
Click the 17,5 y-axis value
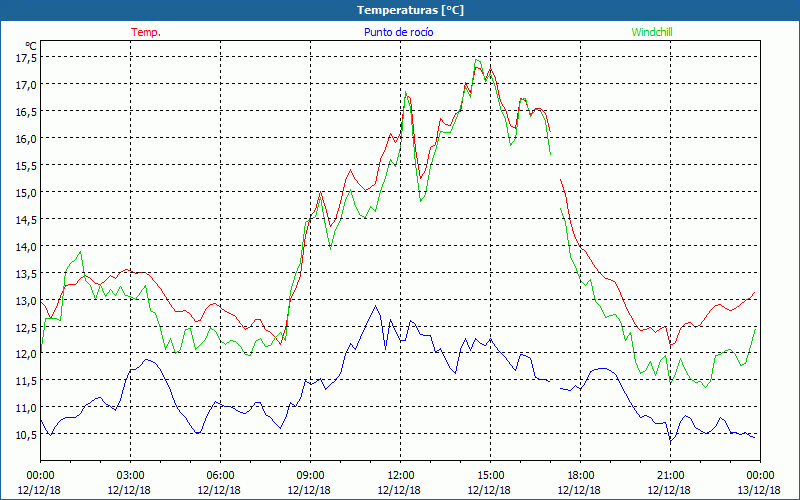pyautogui.click(x=27, y=58)
